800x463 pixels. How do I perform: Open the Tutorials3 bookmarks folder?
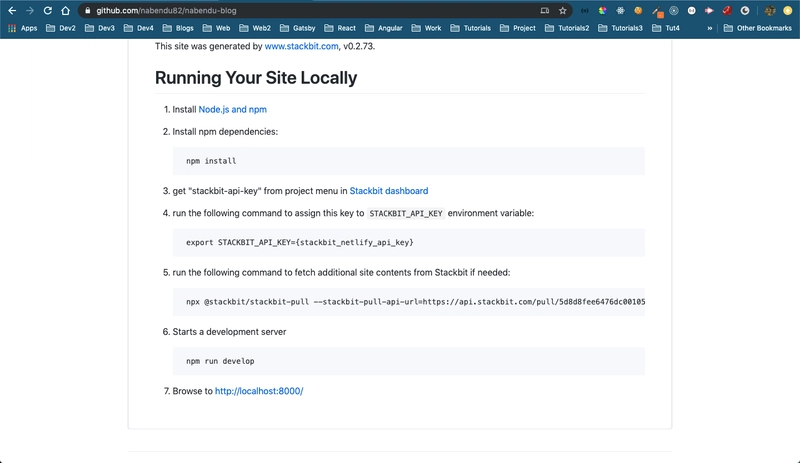(620, 28)
